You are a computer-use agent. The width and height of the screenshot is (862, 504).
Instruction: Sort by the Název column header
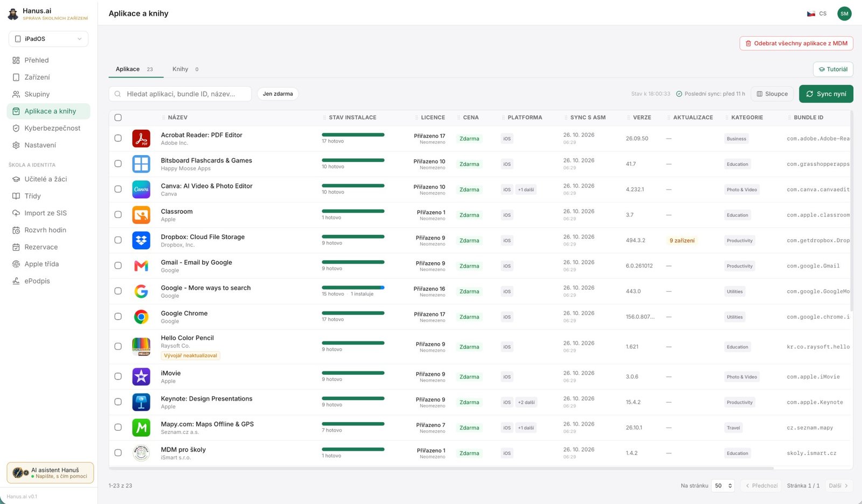coord(177,117)
